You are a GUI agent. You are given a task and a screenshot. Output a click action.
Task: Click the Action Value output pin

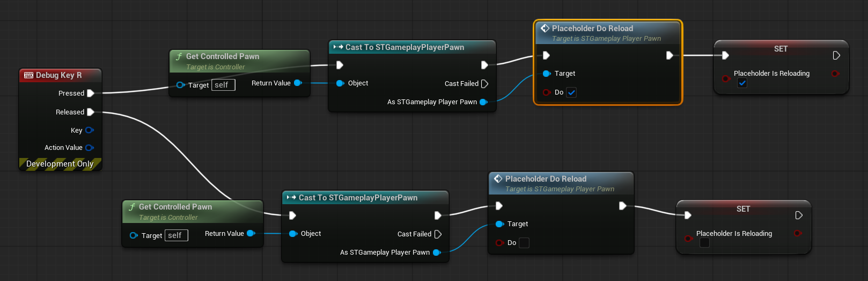(x=89, y=148)
